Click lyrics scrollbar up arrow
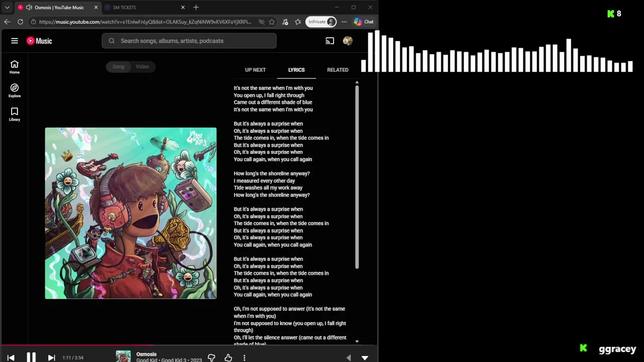 click(x=357, y=82)
